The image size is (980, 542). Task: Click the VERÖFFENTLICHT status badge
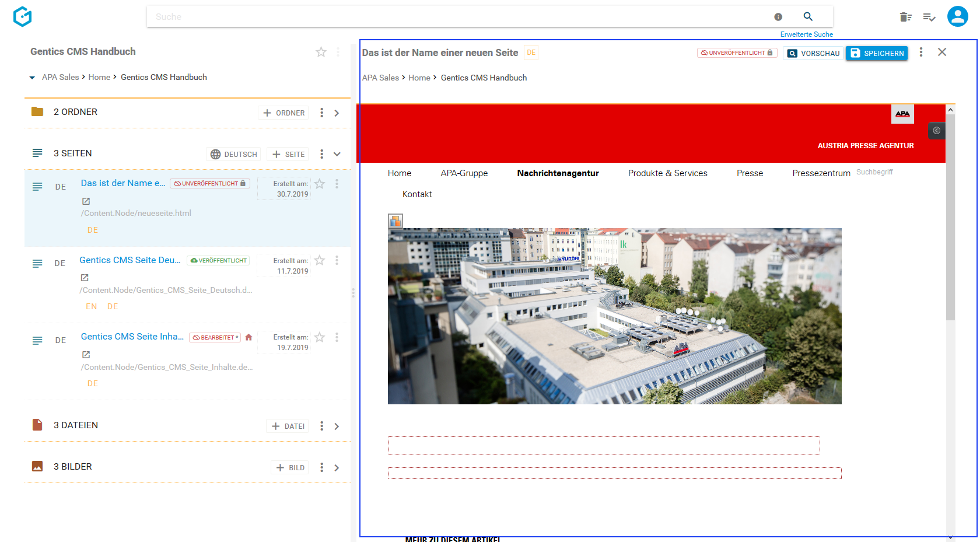[218, 260]
